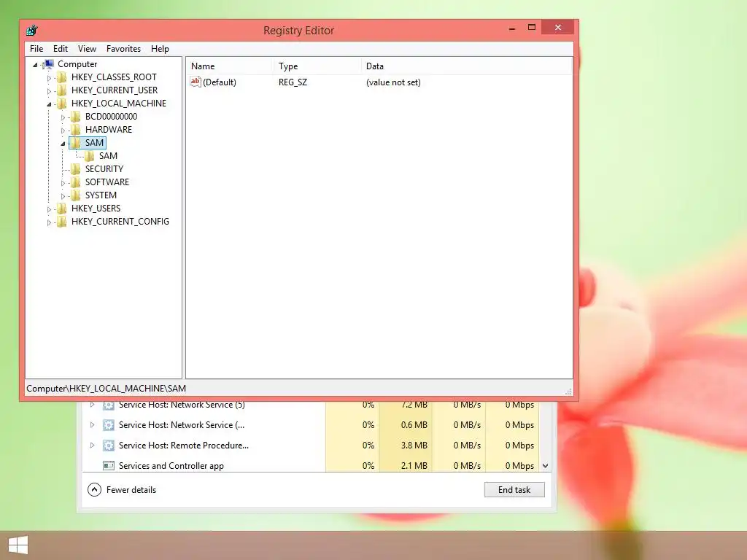
Task: Click HKEY_CLASSES_ROOT folder icon
Action: 61,77
